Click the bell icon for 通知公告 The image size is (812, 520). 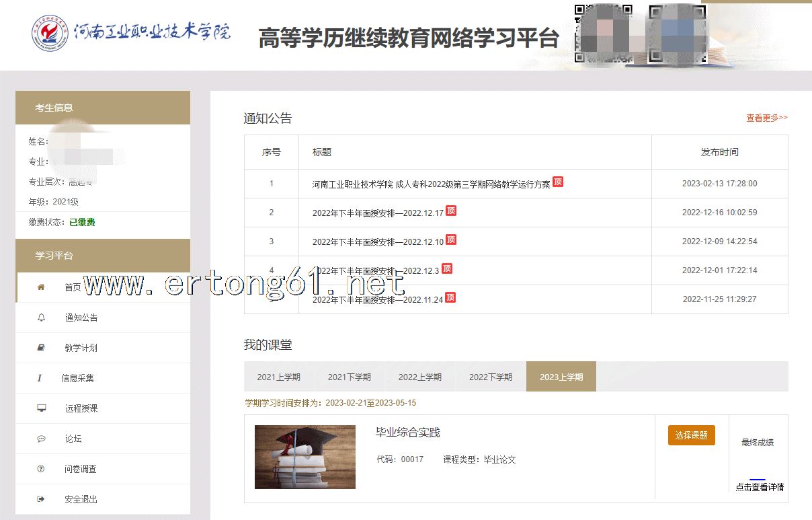click(x=41, y=318)
